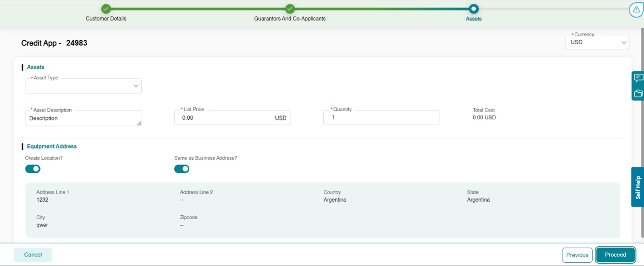This screenshot has height=266, width=644.
Task: Open the chat message side panel icon
Action: [x=638, y=78]
